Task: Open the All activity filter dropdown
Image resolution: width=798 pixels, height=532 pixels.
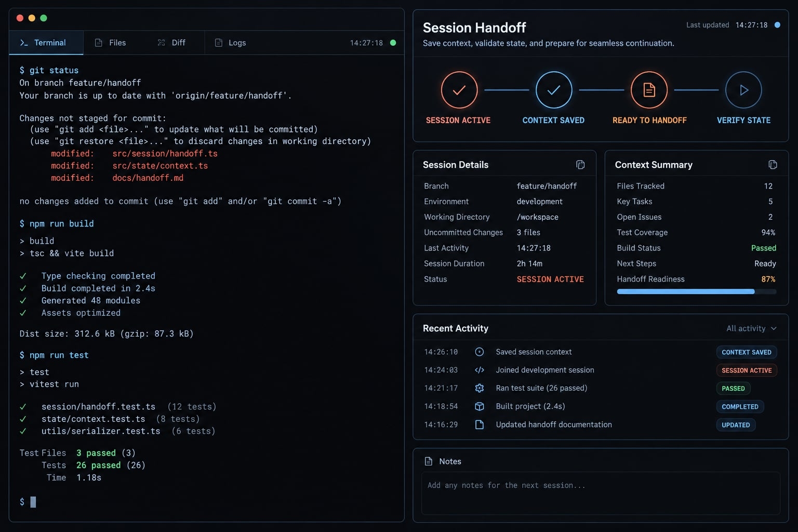Action: pyautogui.click(x=751, y=328)
